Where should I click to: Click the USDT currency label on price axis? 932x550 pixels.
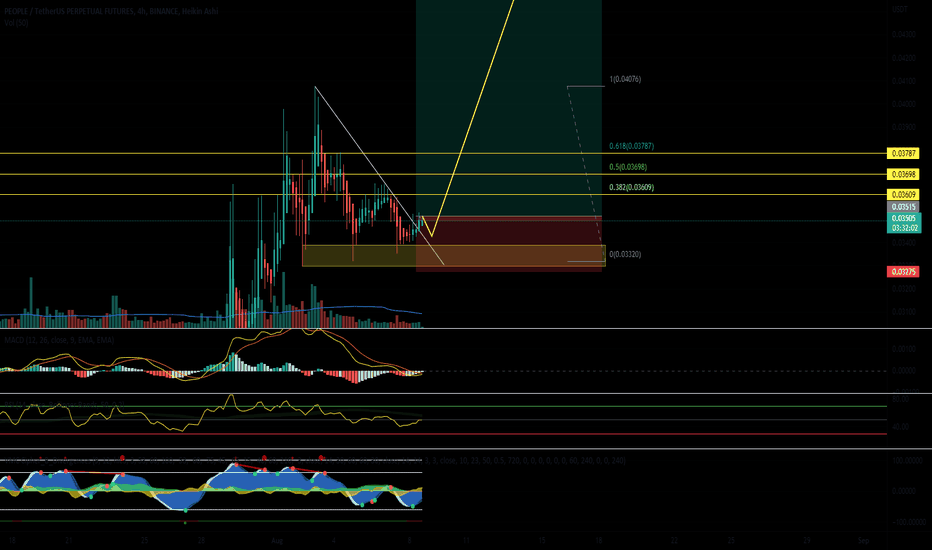(x=900, y=10)
